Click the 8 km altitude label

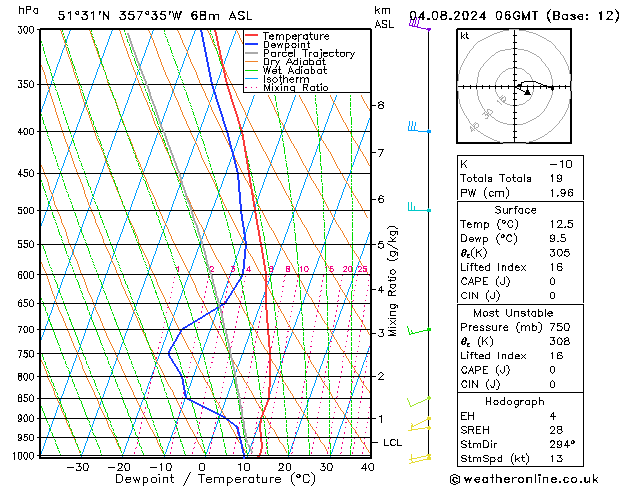[381, 105]
